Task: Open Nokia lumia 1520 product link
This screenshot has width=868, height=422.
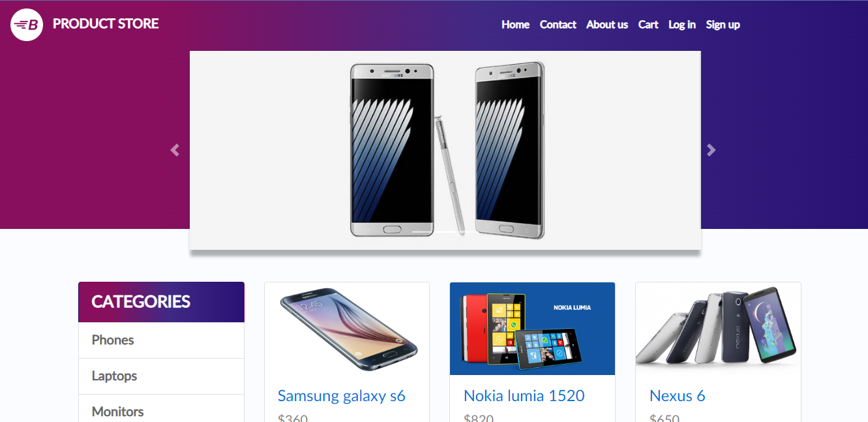Action: click(524, 396)
